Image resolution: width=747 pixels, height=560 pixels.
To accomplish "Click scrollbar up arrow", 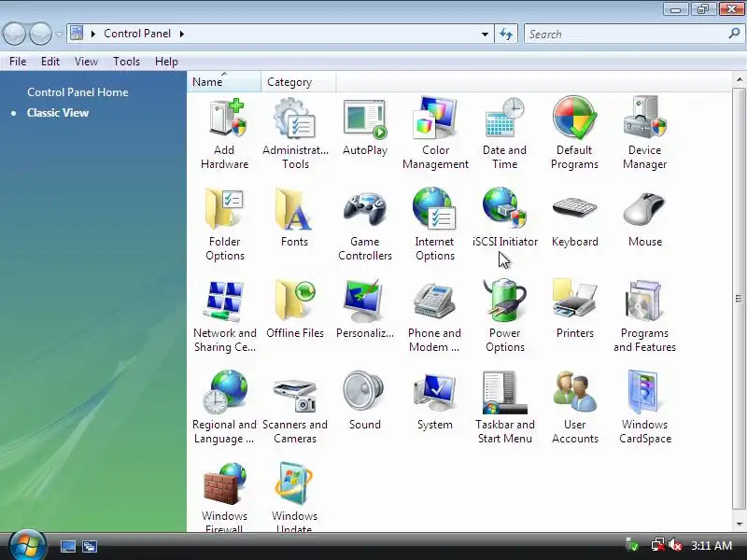I will point(740,79).
